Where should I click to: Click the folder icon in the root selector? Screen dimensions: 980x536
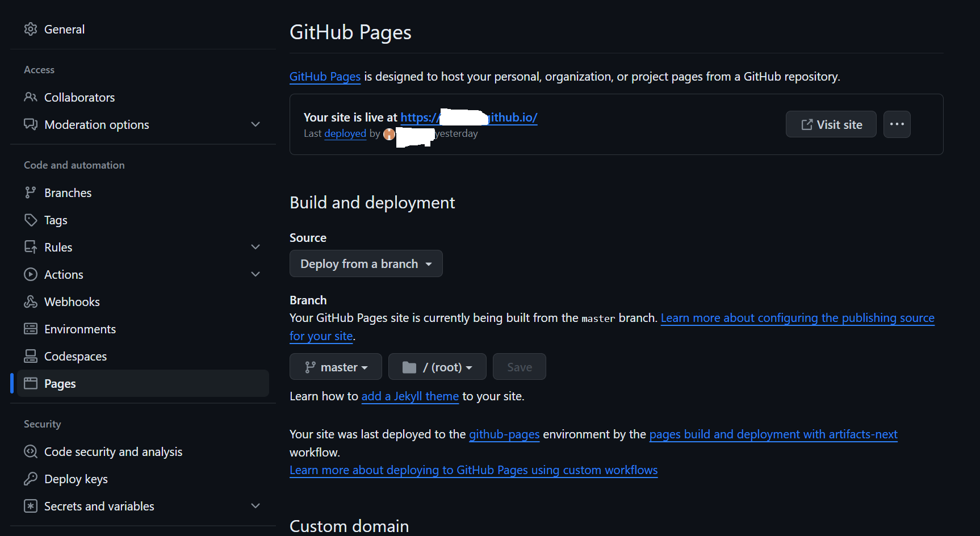(409, 367)
